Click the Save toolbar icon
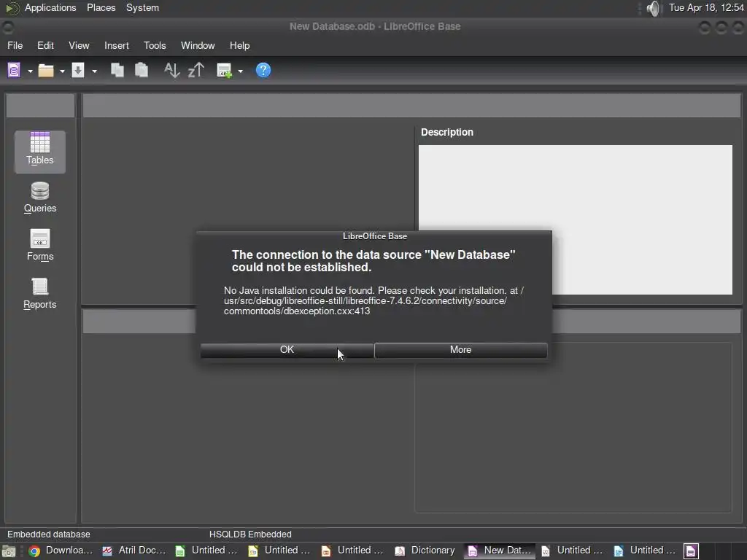 (78, 71)
